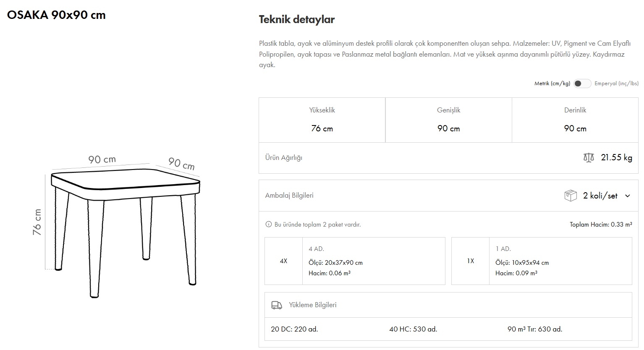The height and width of the screenshot is (350, 644).
Task: Click the Ambalaj Bilgileri row label
Action: click(x=289, y=196)
